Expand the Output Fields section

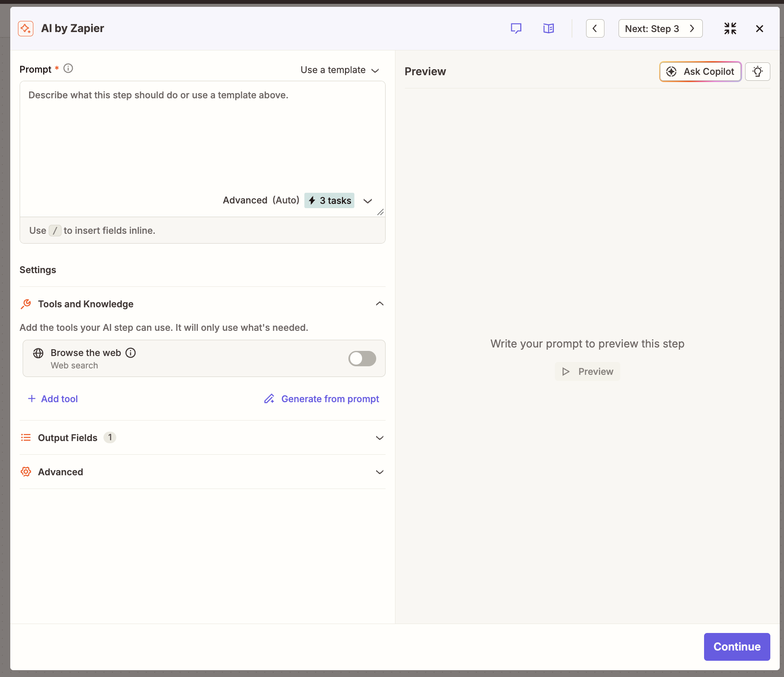click(x=380, y=438)
